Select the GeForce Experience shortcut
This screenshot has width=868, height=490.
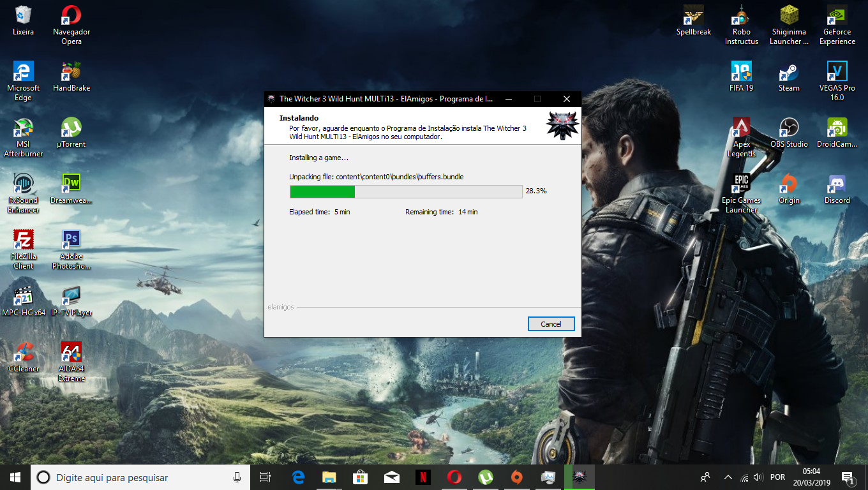click(837, 26)
